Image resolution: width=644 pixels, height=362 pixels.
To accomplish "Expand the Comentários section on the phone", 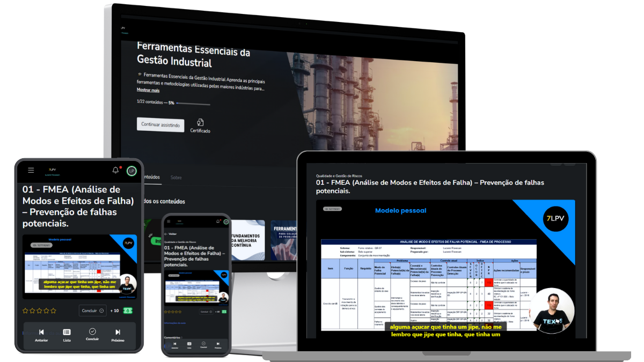I will pyautogui.click(x=172, y=337).
